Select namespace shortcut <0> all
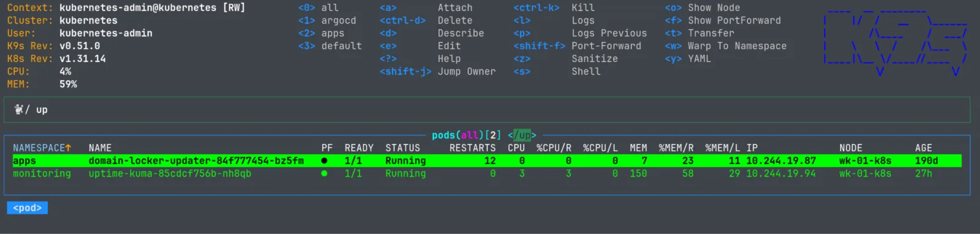This screenshot has height=234, width=980. tap(318, 7)
